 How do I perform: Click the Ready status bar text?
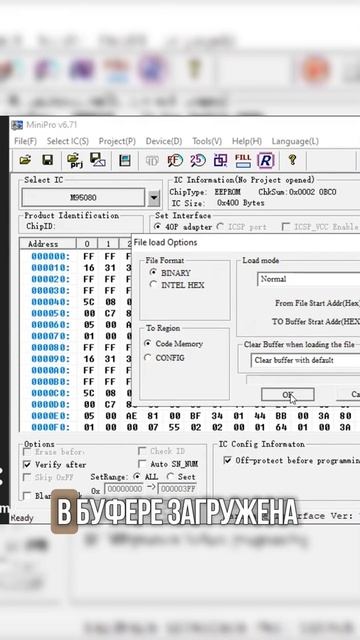(22, 518)
